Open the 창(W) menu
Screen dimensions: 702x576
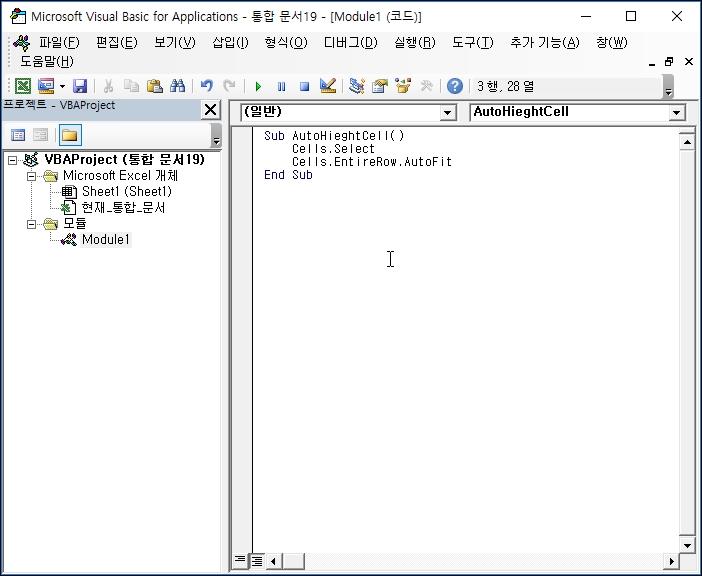612,43
